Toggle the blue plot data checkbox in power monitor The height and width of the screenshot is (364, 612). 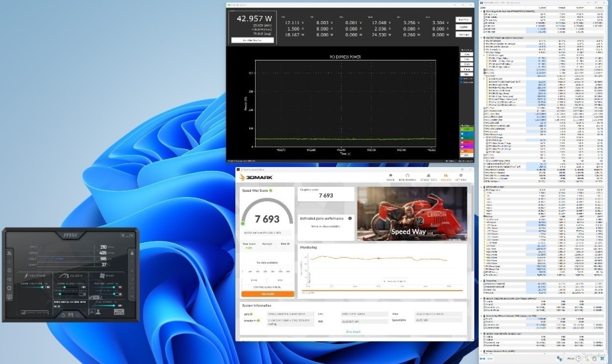tap(462, 133)
